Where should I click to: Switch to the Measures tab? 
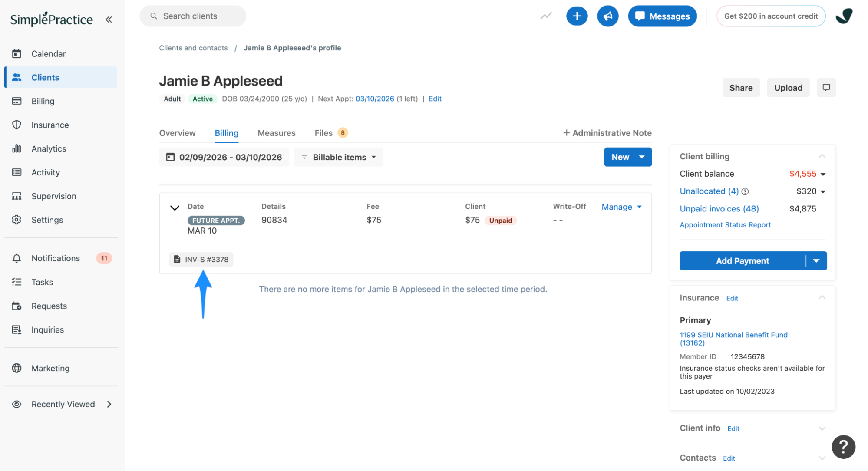click(276, 133)
